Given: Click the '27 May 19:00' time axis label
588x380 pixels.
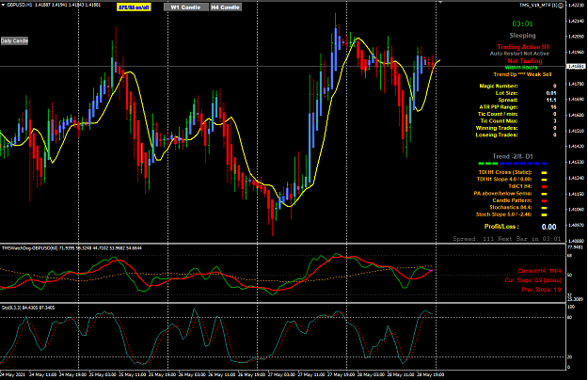Looking at the screenshot, I should [x=341, y=374].
